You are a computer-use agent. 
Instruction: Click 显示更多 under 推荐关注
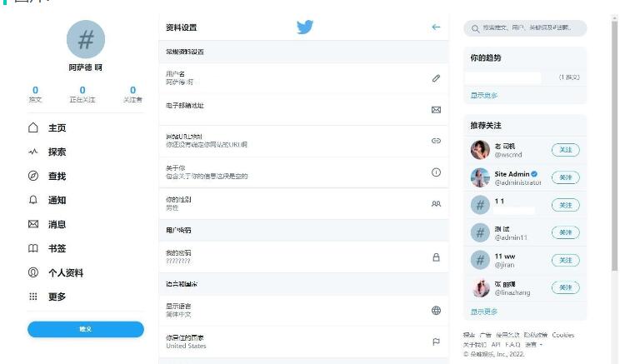(483, 312)
